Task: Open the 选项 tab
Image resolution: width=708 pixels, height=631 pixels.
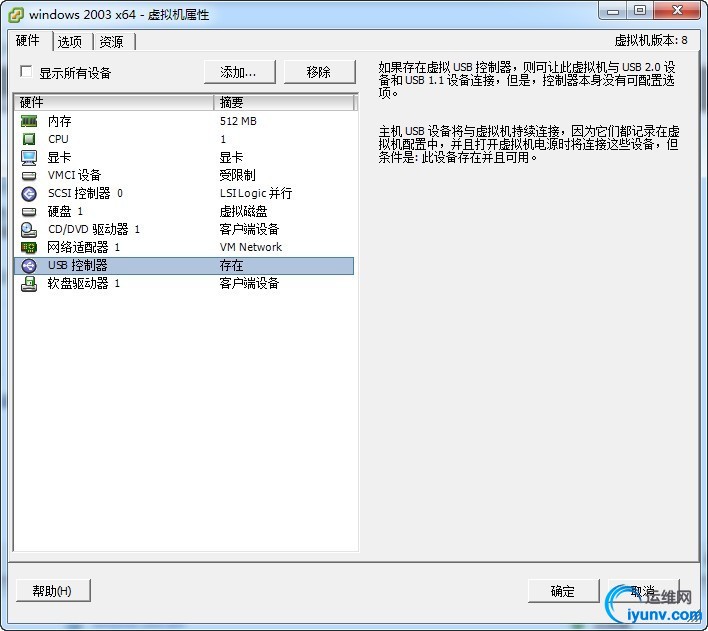Action: point(70,42)
